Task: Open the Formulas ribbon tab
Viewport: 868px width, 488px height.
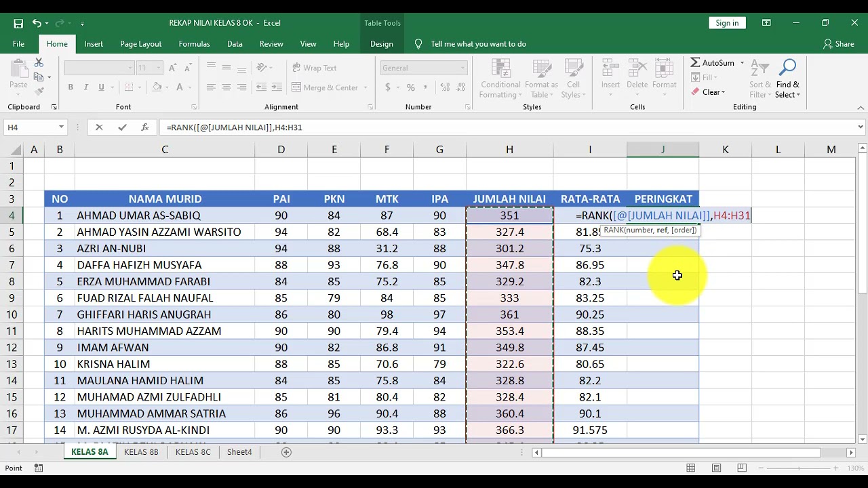Action: tap(194, 44)
